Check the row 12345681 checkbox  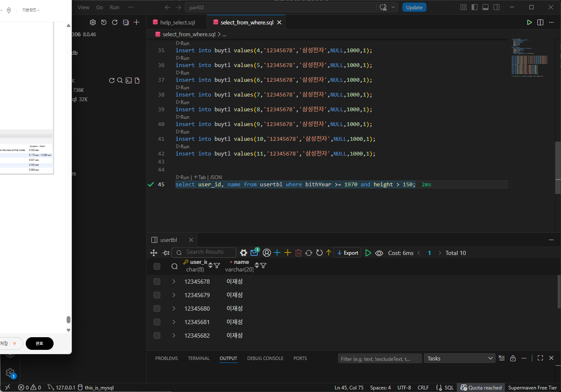(x=157, y=322)
